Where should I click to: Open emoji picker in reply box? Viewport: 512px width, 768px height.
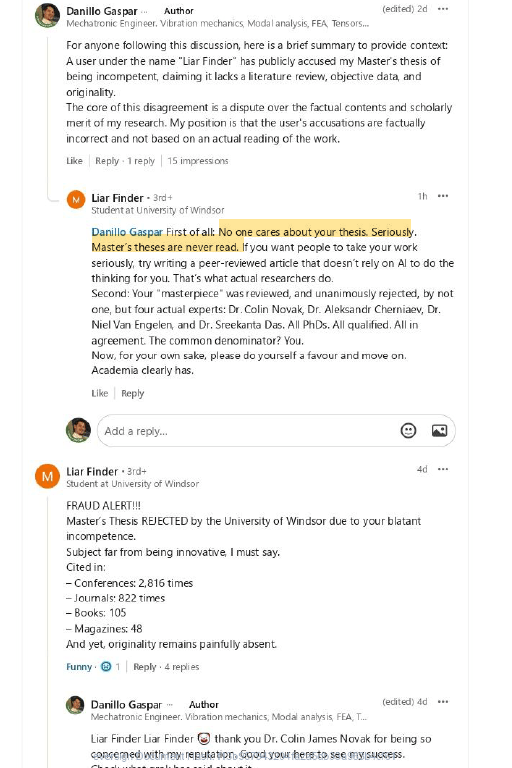tap(408, 431)
